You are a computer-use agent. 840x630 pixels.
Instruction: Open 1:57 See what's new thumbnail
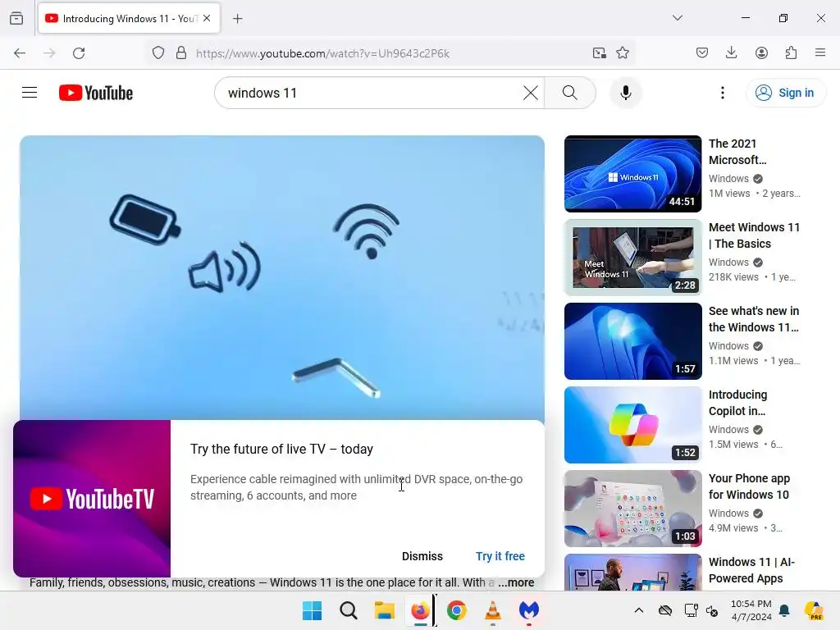(x=632, y=340)
